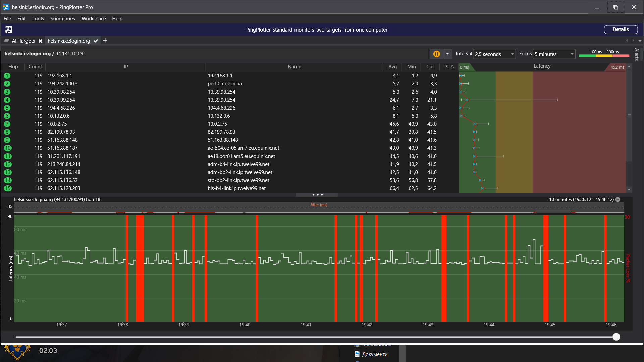This screenshot has width=644, height=362.
Task: Select hop 1 green circle icon
Action: coord(7,76)
